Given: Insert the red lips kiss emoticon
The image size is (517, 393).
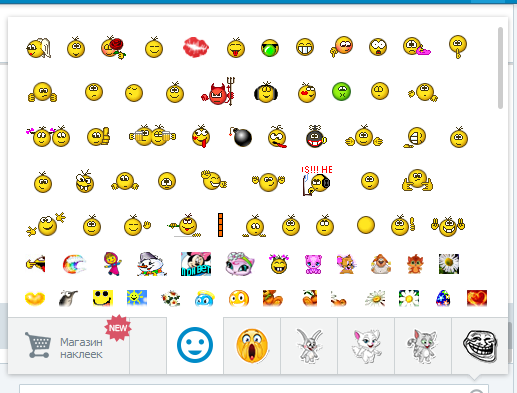Looking at the screenshot, I should point(196,47).
